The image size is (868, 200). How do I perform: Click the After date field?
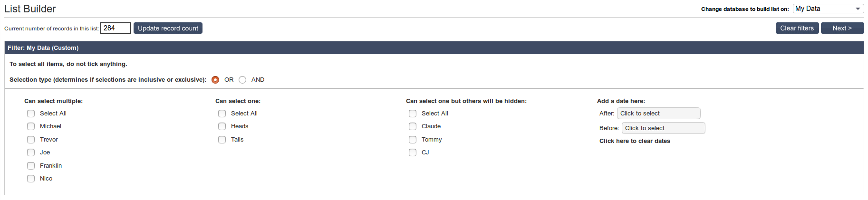[x=658, y=114]
